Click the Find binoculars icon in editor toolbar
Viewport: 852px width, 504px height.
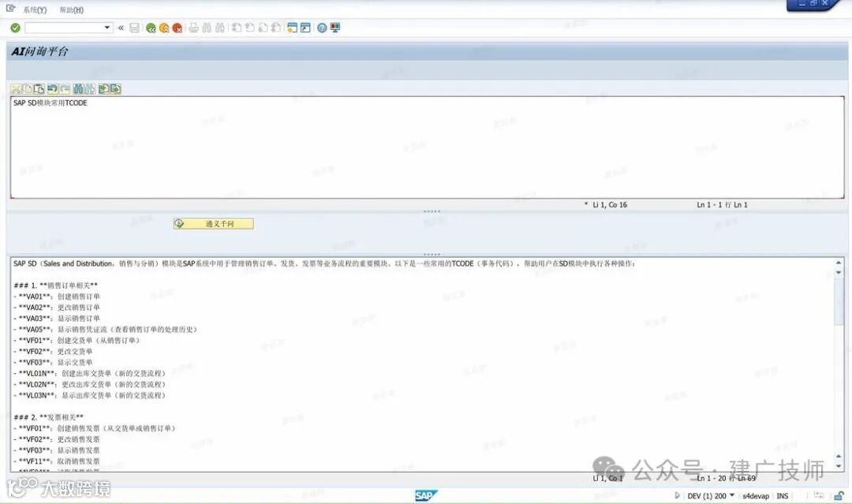pyautogui.click(x=78, y=89)
